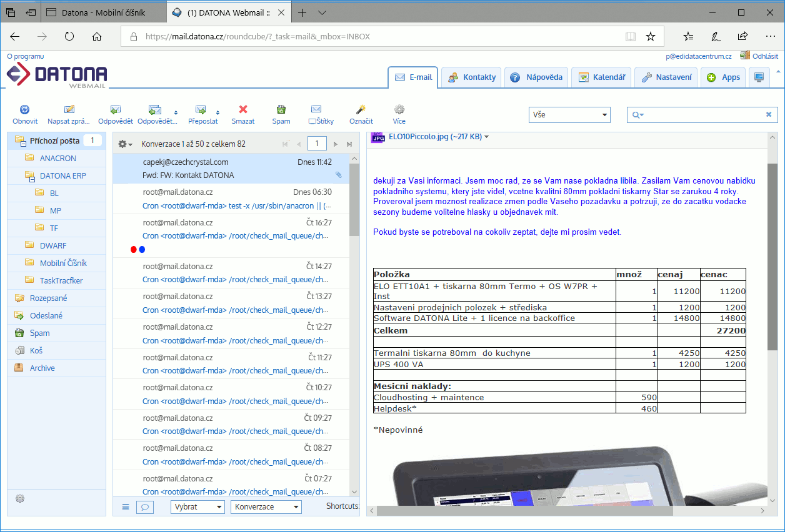785x532 pixels.
Task: Refresh the browser page
Action: (x=69, y=37)
